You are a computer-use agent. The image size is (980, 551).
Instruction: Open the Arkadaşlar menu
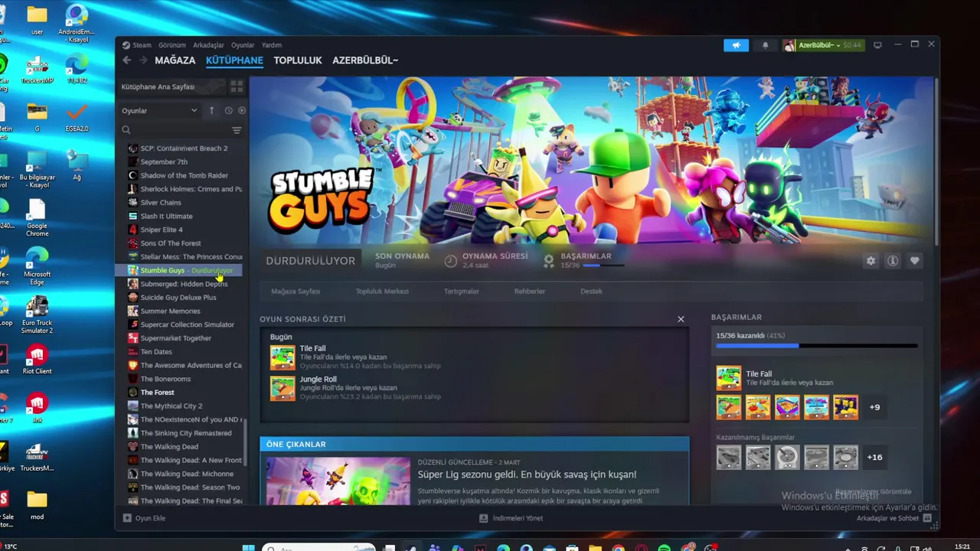[208, 45]
